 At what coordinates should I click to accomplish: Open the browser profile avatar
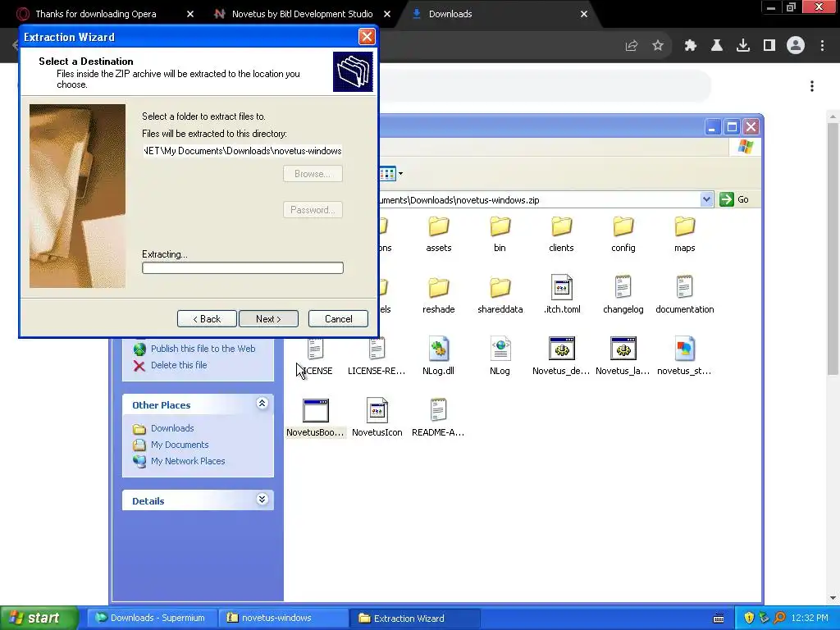796,46
